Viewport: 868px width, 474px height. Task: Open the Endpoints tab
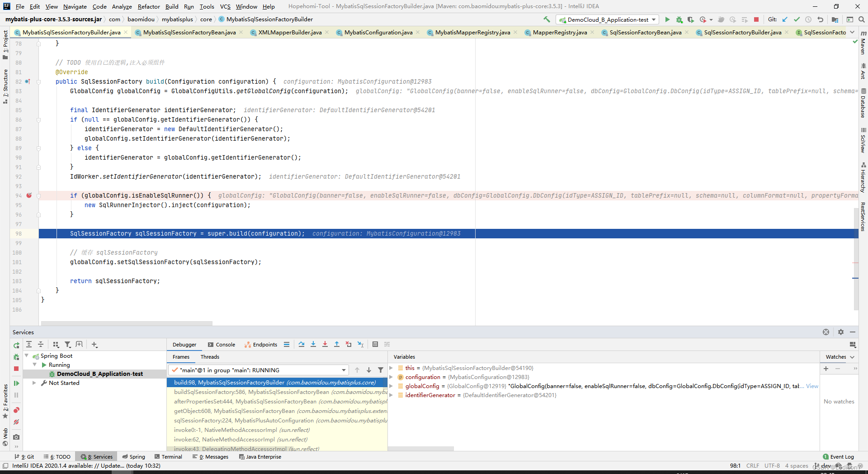tap(261, 345)
